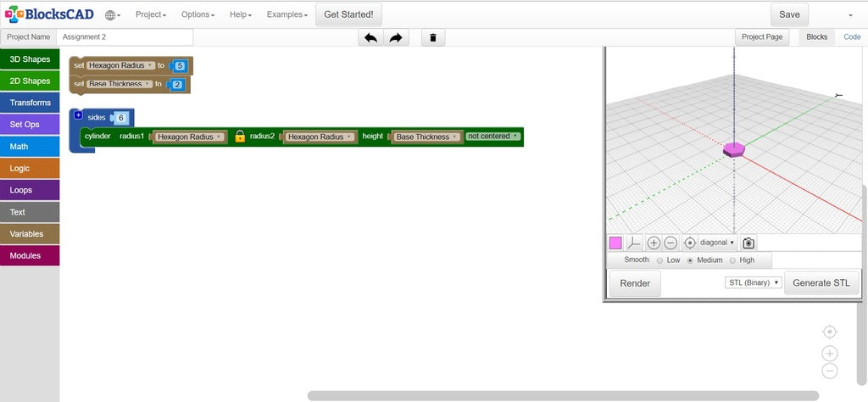Click the redo arrow icon

[x=395, y=37]
